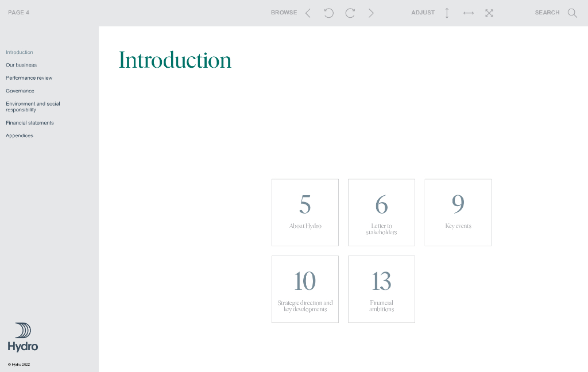This screenshot has width=588, height=372.
Task: Click the Hydro logo
Action: click(23, 337)
